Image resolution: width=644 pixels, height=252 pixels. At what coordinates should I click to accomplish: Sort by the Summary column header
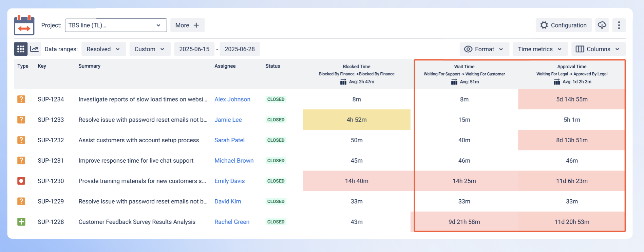point(89,66)
